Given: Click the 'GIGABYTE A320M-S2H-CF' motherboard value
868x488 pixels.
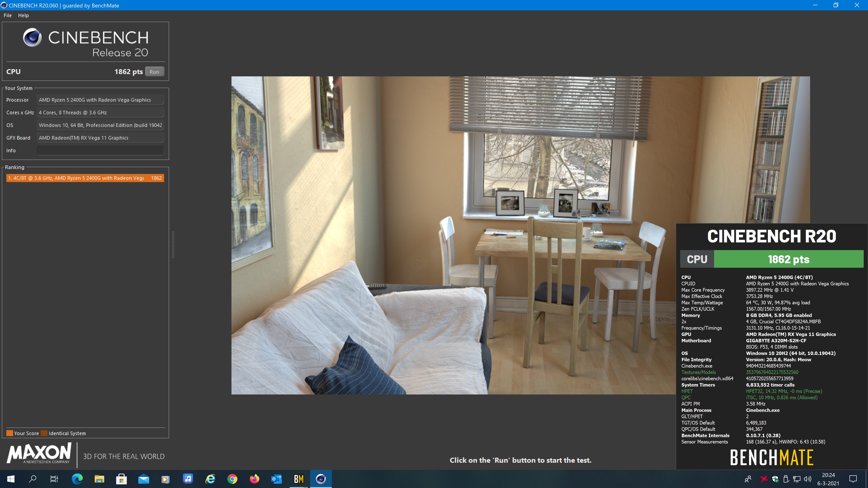Looking at the screenshot, I should click(776, 340).
